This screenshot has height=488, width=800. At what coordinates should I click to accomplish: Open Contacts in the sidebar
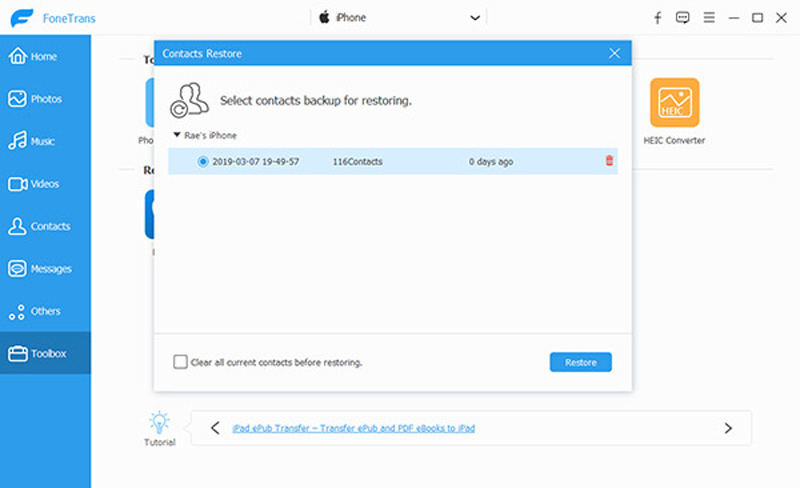(x=45, y=226)
